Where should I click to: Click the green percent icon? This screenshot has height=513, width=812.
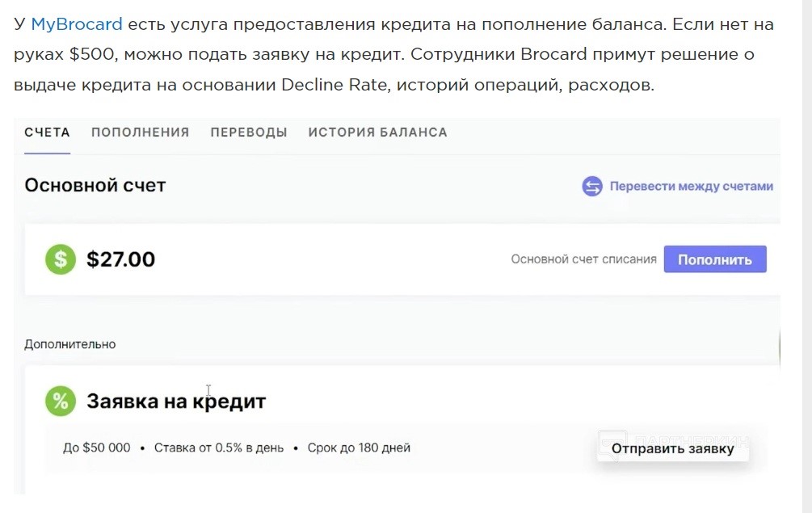point(60,401)
